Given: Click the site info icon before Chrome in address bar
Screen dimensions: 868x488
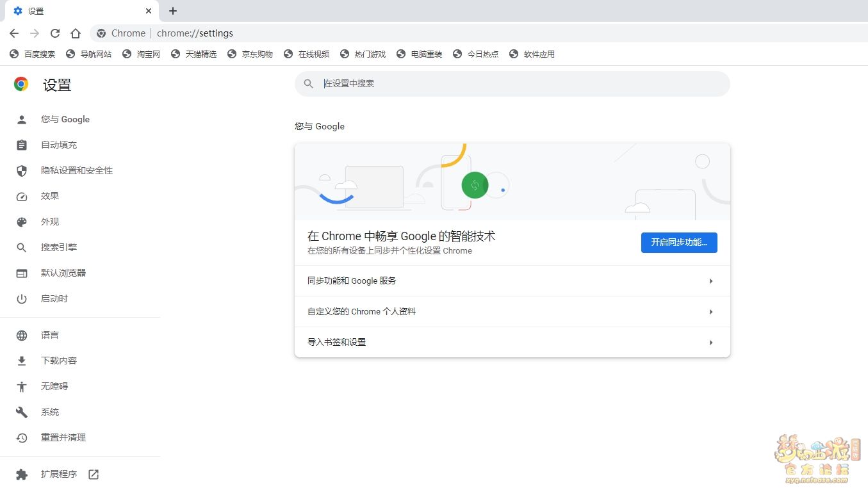Looking at the screenshot, I should tap(101, 33).
